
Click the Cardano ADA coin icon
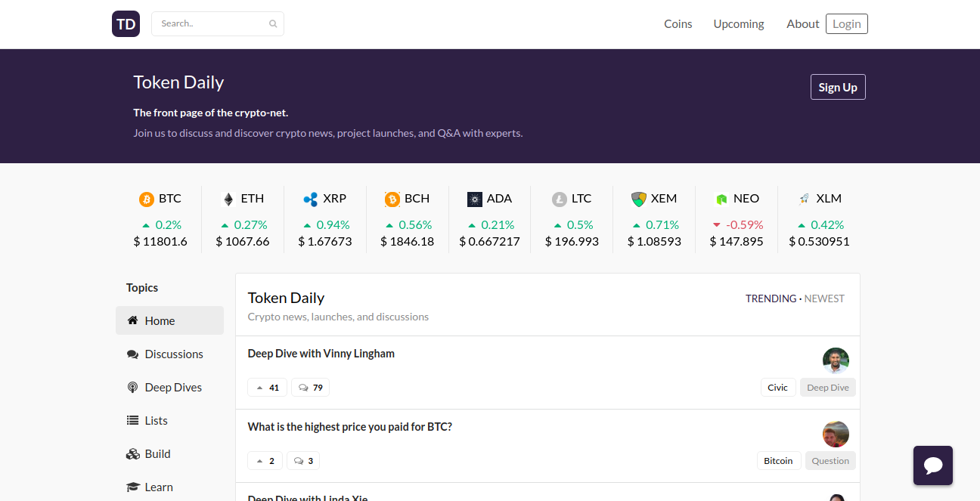pos(475,199)
